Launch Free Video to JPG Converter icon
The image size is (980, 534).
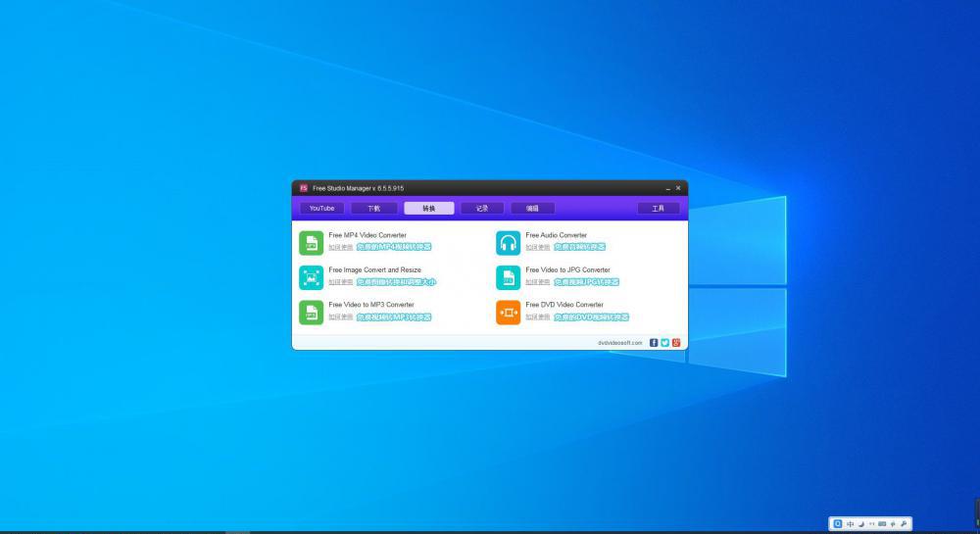(x=508, y=278)
